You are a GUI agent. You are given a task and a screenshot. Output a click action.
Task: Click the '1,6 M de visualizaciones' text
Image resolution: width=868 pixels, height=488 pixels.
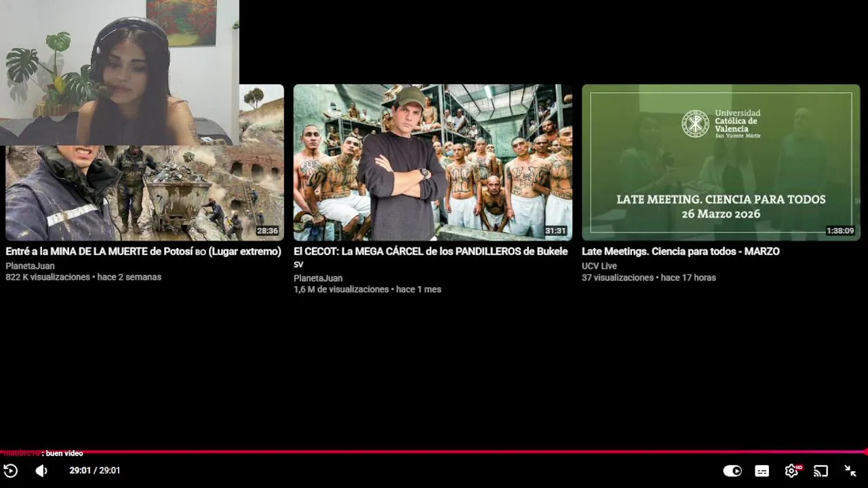(341, 289)
